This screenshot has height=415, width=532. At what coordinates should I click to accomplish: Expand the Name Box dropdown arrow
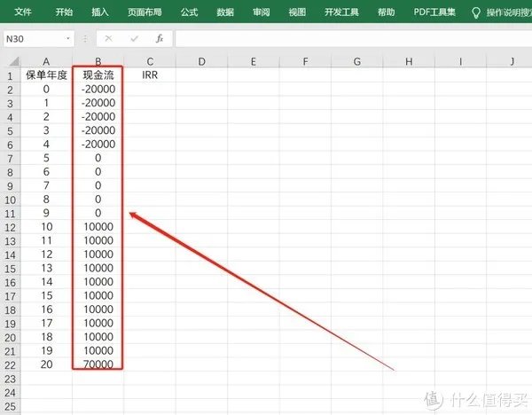(68, 39)
